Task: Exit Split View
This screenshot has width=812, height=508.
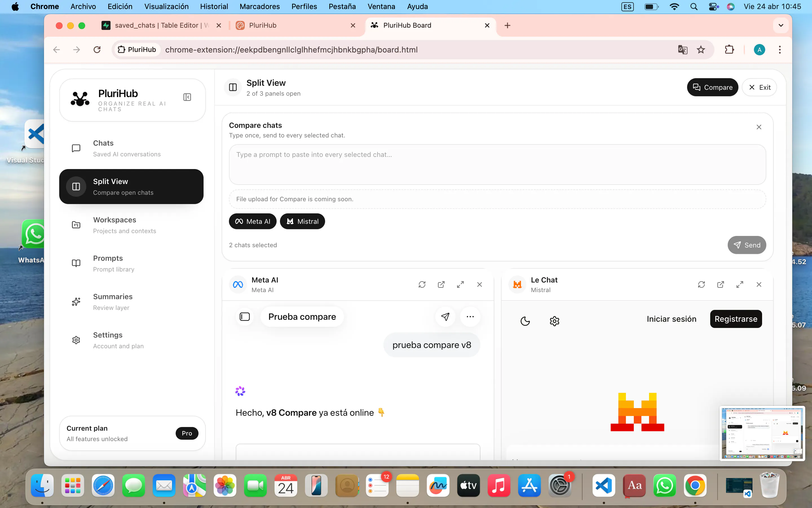Action: point(759,87)
